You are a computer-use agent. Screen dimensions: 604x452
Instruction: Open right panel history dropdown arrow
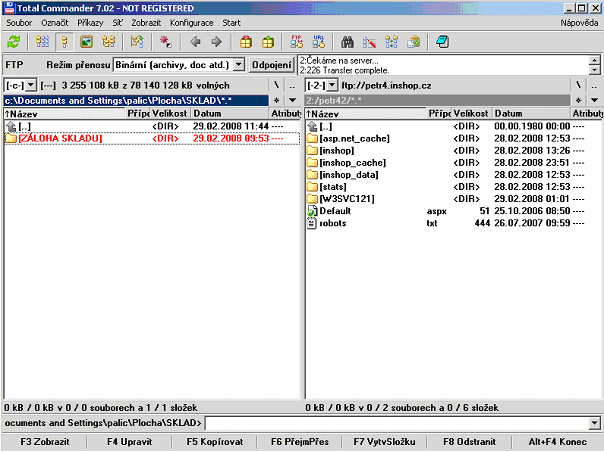coord(594,100)
